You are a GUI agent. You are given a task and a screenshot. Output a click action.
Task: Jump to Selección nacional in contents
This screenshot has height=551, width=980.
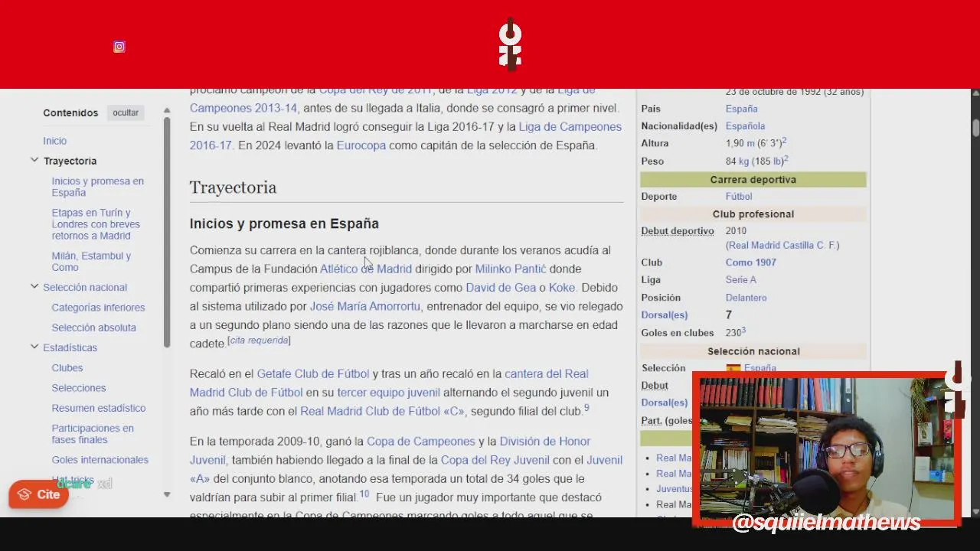85,287
